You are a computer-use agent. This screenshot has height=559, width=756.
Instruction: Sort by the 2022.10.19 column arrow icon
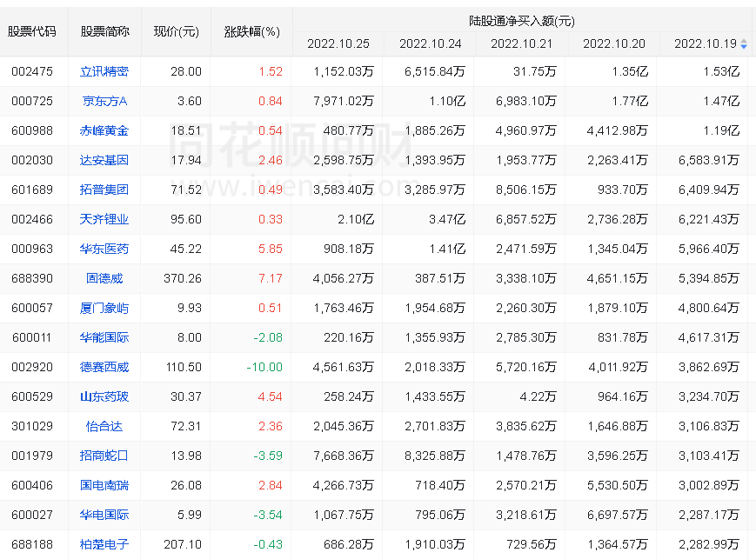pyautogui.click(x=744, y=44)
